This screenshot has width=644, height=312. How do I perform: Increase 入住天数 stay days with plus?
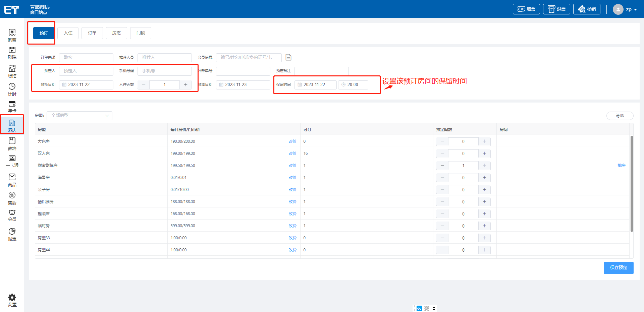185,85
